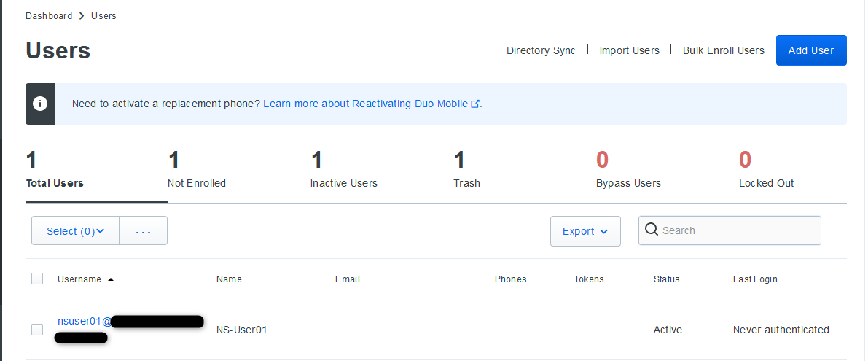Open the Export dropdown menu
This screenshot has height=361, width=868.
[x=585, y=231]
